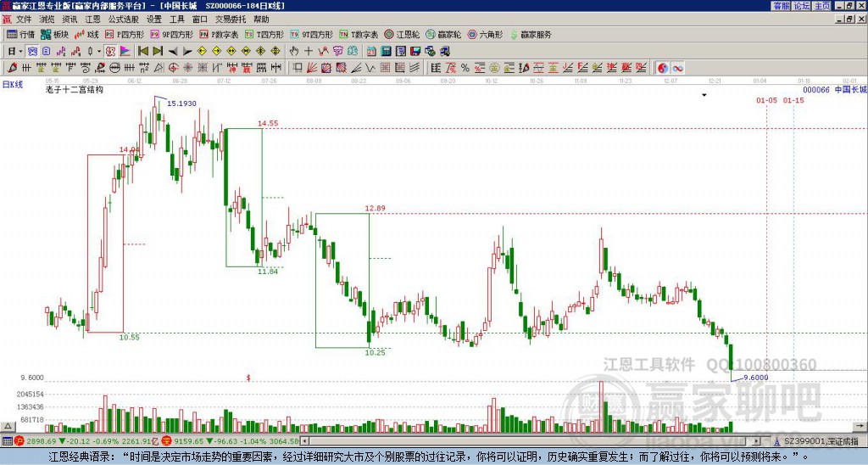Open 赢家服务 with the dollar icon
Image resolution: width=868 pixels, height=465 pixels.
coord(531,34)
